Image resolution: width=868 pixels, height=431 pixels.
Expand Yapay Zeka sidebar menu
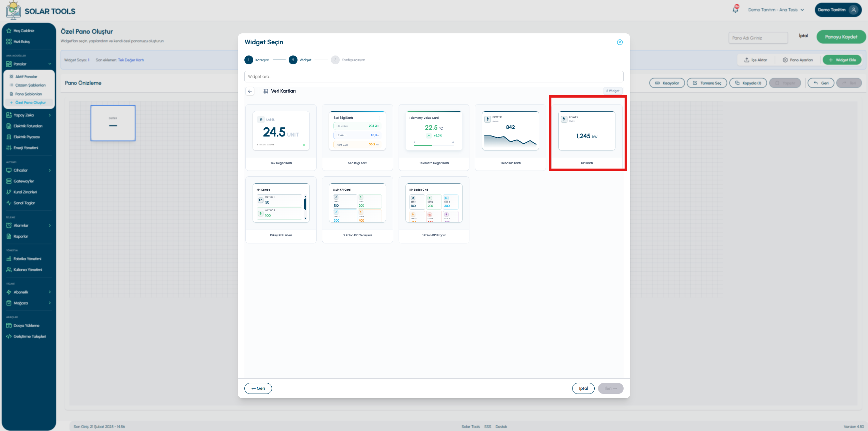click(29, 115)
